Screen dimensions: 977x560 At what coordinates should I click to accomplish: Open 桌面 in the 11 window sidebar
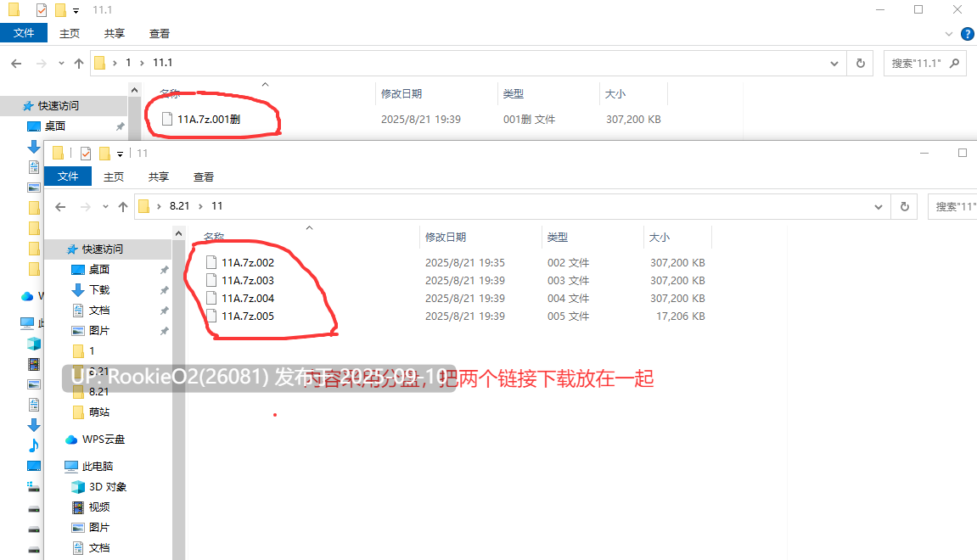[x=99, y=270]
